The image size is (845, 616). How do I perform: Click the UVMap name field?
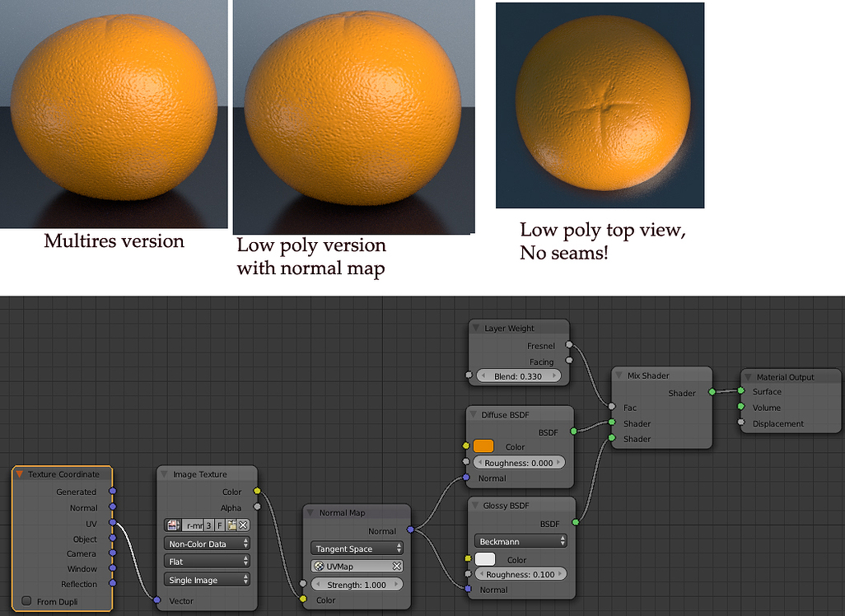(357, 567)
